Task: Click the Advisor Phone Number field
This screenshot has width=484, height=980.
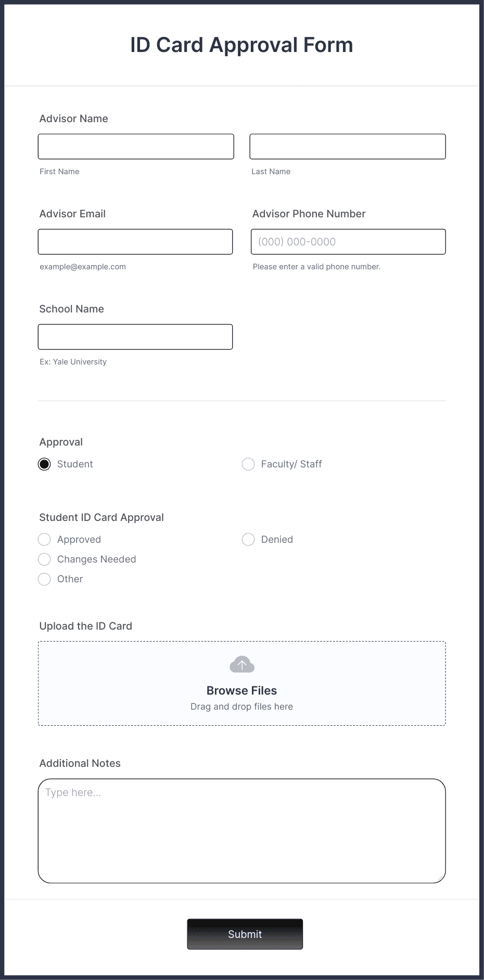Action: pos(348,242)
